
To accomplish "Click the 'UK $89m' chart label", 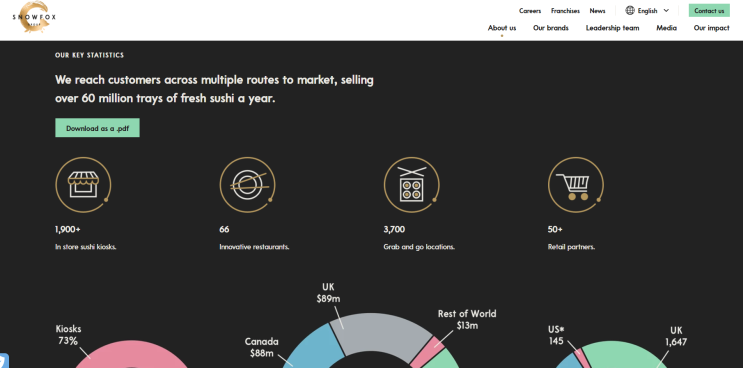I will point(328,293).
